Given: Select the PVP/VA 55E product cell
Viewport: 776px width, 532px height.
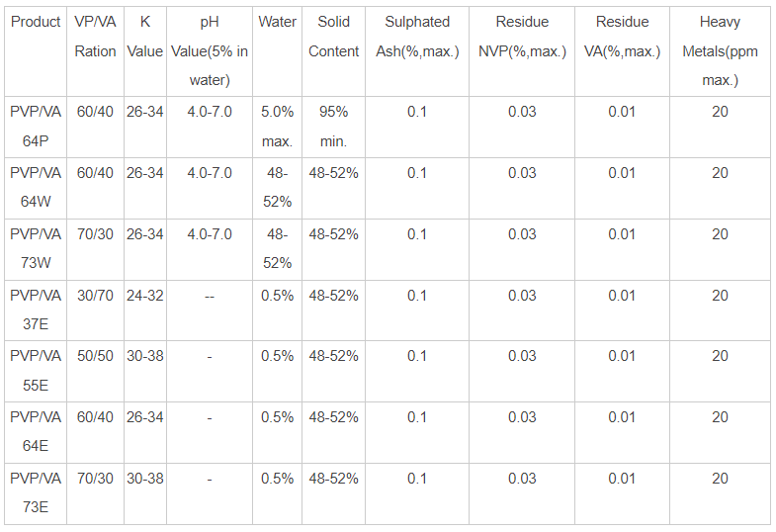Looking at the screenshot, I should [x=36, y=371].
